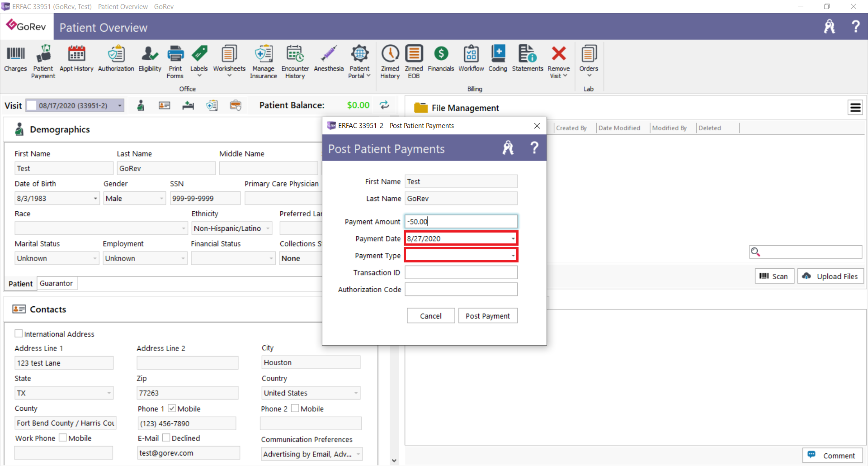The width and height of the screenshot is (868, 466).
Task: Expand the Ethnicity dropdown
Action: pyautogui.click(x=268, y=228)
